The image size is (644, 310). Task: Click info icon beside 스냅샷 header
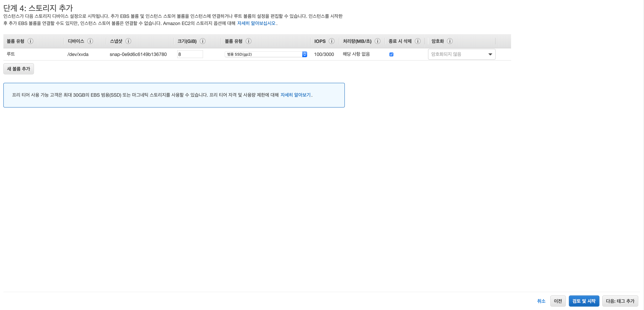[128, 41]
